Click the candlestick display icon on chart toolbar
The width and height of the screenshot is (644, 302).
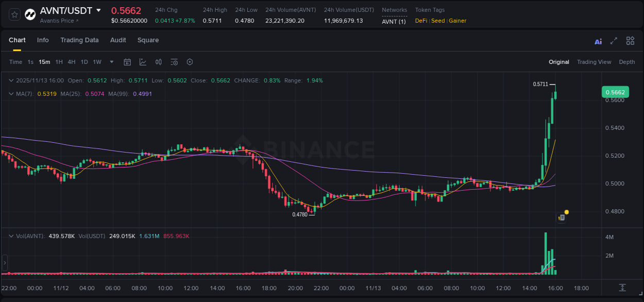click(x=158, y=62)
